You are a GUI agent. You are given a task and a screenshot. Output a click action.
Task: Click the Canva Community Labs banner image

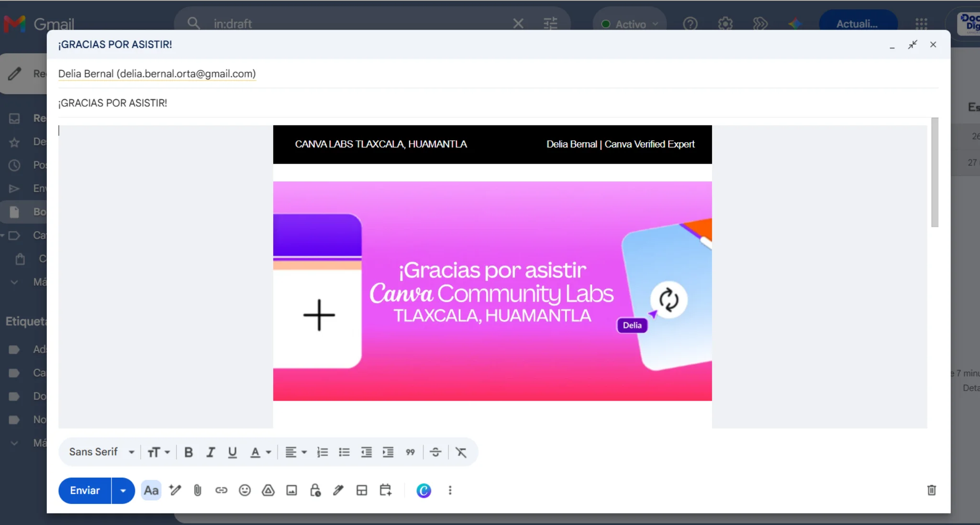(492, 291)
